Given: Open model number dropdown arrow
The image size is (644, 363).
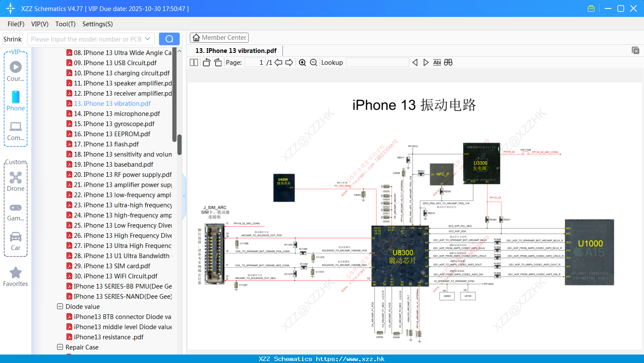Looking at the screenshot, I should point(148,39).
